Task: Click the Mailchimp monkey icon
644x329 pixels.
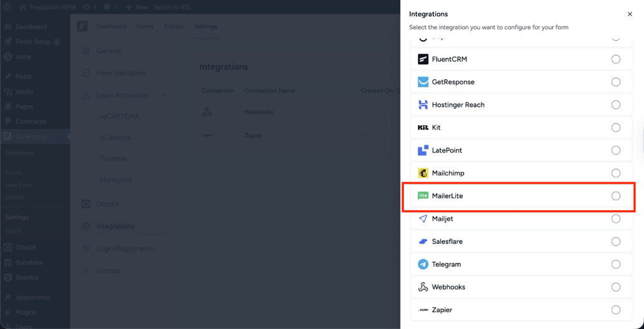Action: pos(423,174)
